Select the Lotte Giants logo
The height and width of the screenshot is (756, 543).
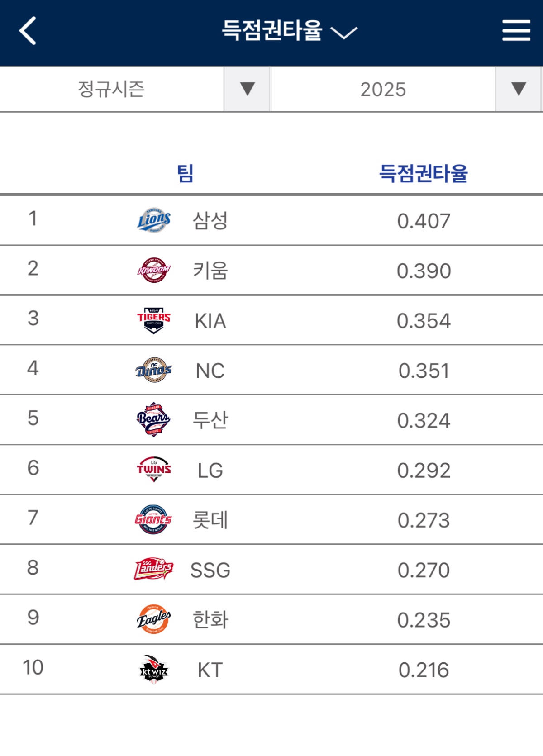(154, 519)
